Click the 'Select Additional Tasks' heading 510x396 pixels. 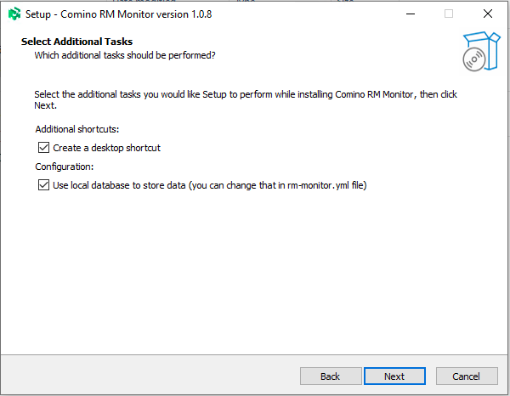[77, 41]
